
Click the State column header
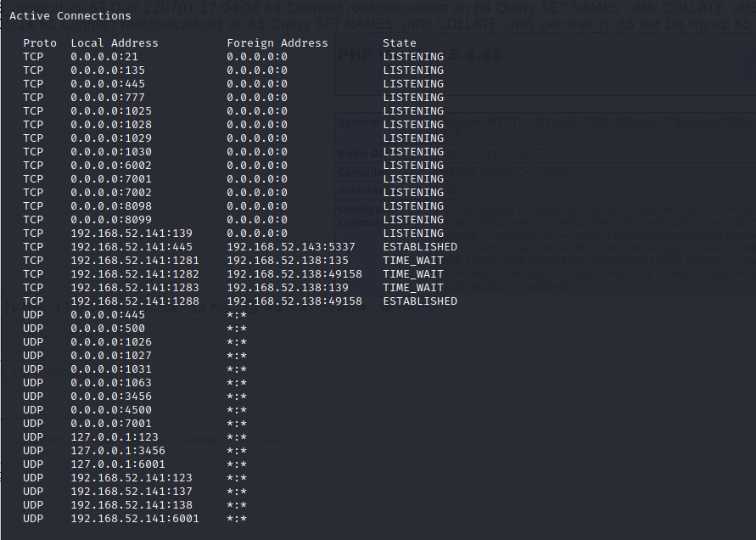(400, 42)
